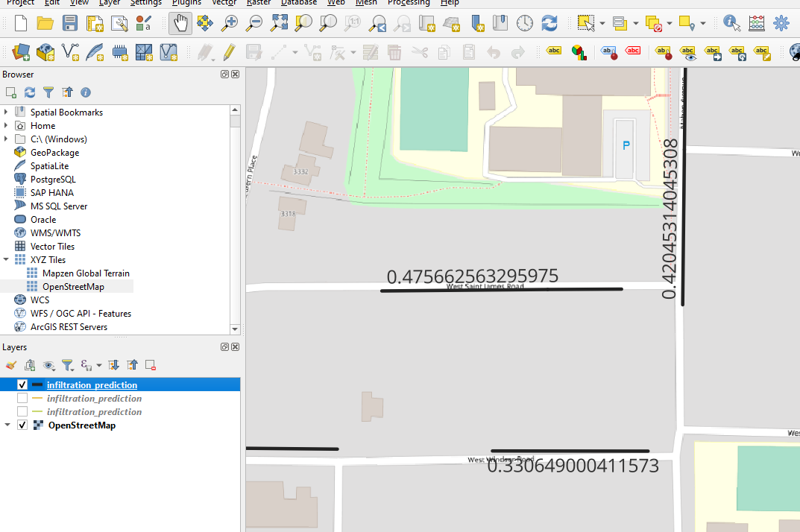800x532 pixels.
Task: Activate the Zoom Out magnifier tool
Action: tap(254, 23)
